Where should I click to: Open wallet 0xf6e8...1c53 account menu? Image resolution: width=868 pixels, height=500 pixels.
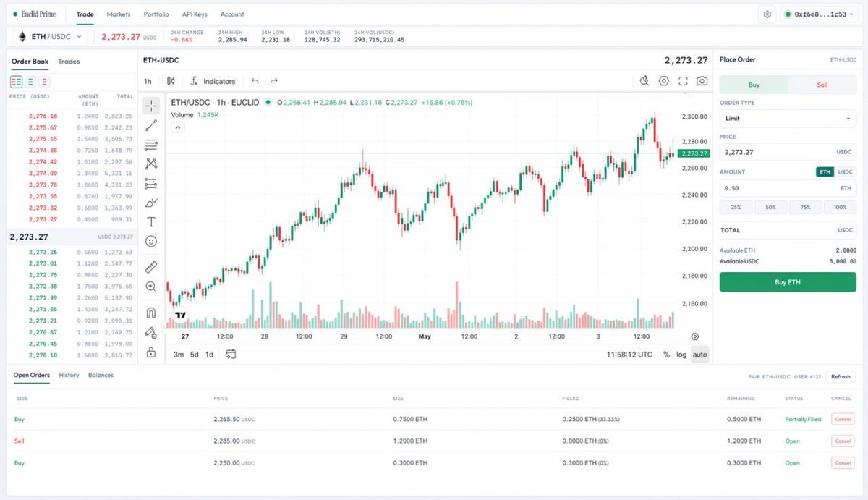pyautogui.click(x=820, y=14)
